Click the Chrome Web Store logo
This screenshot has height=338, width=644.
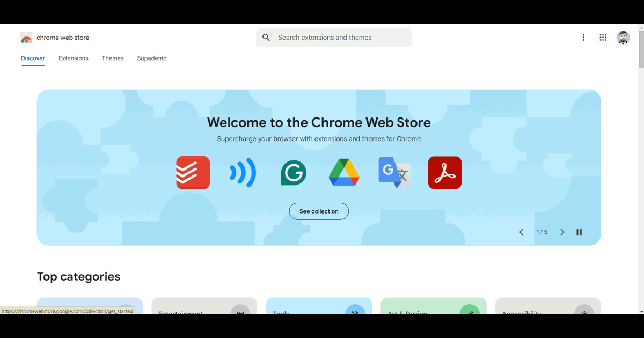click(x=26, y=38)
